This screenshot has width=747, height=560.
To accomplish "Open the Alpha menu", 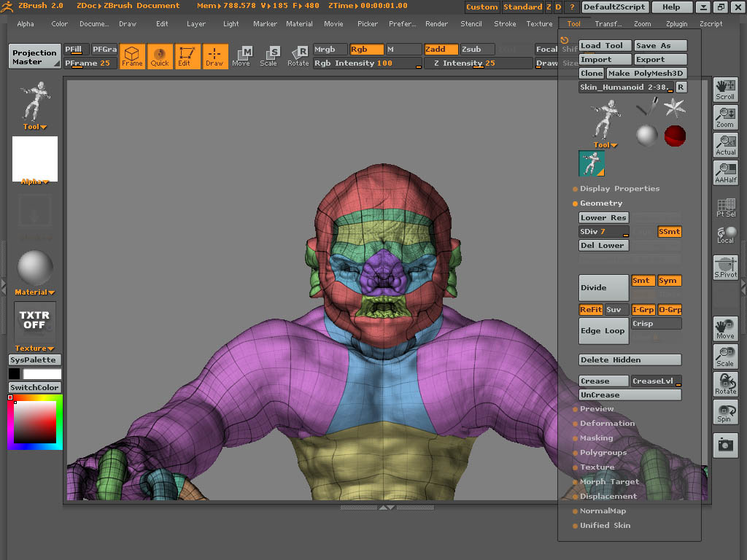I will tap(26, 24).
